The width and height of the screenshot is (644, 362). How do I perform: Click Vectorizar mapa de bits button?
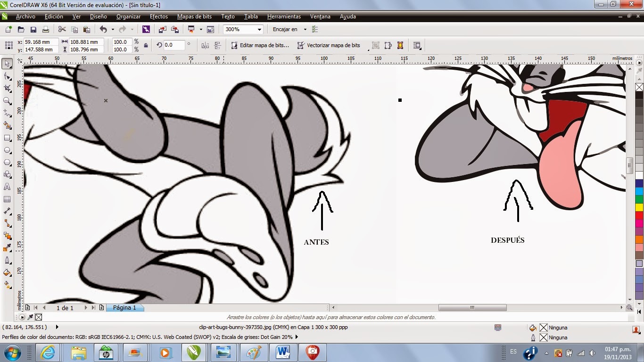click(329, 45)
